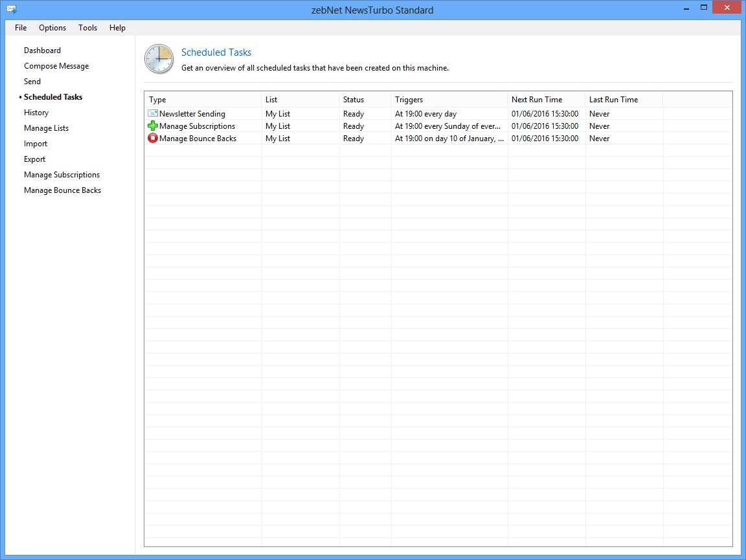
Task: Sort tasks by the Type column header
Action: point(202,100)
